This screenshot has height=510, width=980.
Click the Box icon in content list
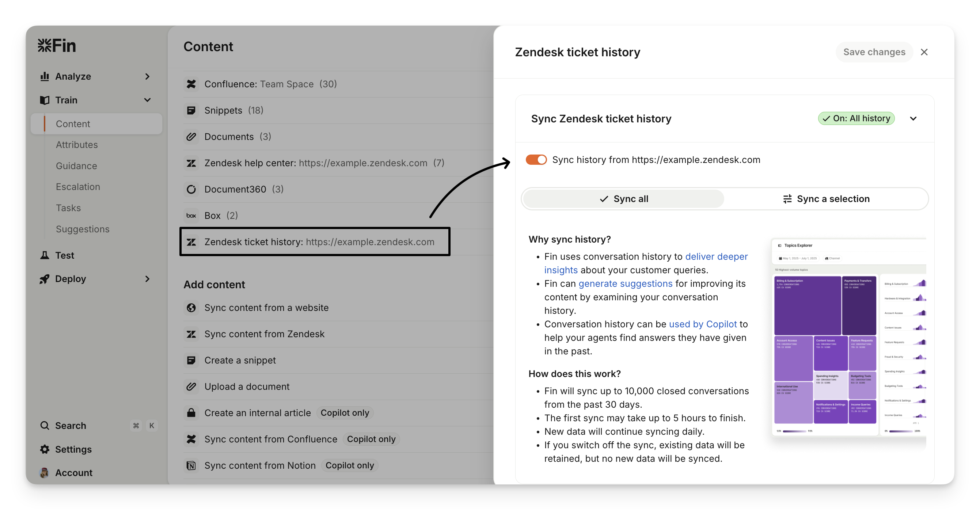coord(191,216)
